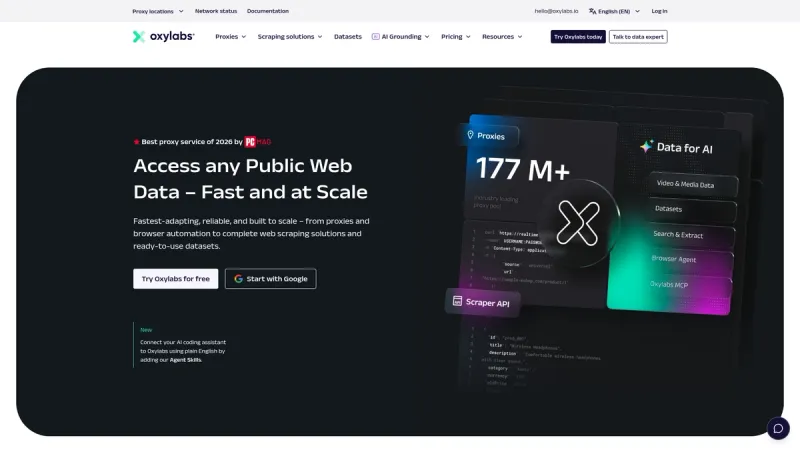
Task: Click the hello@oxylabs.io email link
Action: 556,11
